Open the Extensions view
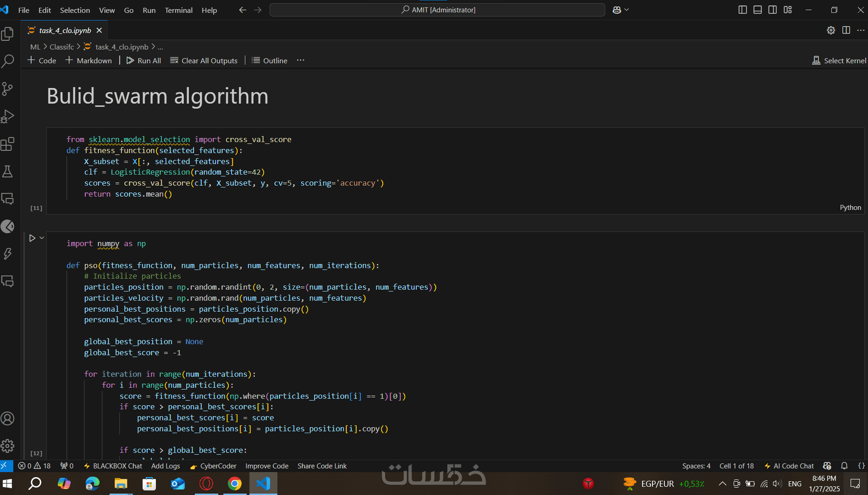The height and width of the screenshot is (495, 868). pyautogui.click(x=8, y=144)
